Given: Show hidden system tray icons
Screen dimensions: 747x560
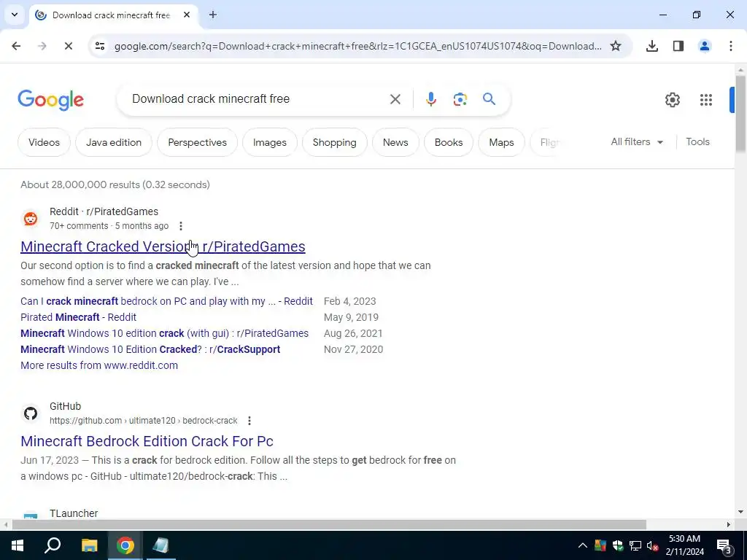Looking at the screenshot, I should point(583,545).
